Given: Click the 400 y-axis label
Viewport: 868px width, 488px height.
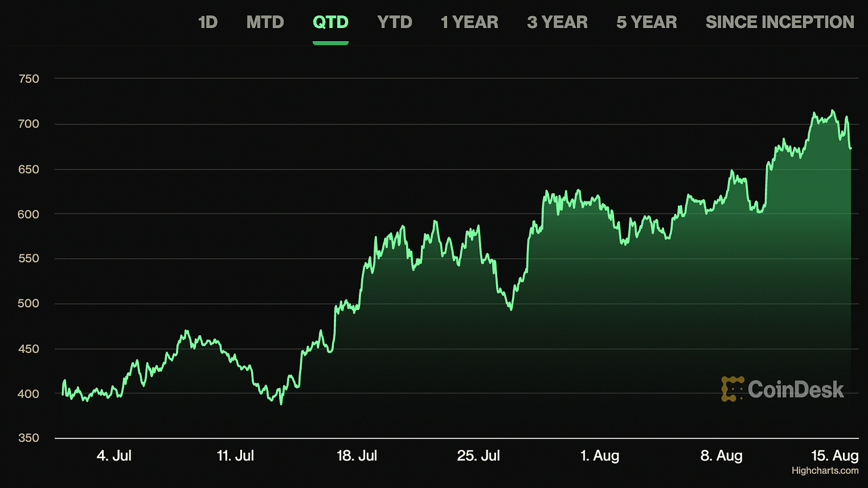Looking at the screenshot, I should click(x=29, y=394).
